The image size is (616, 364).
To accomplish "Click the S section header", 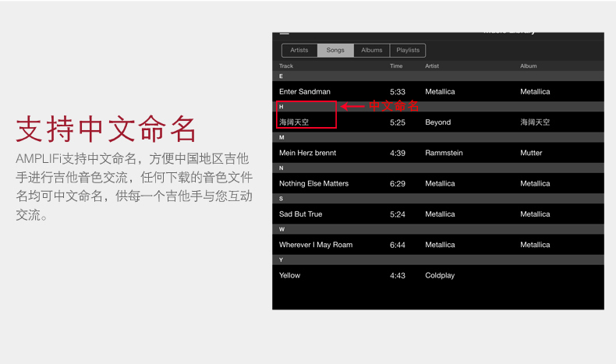I will (x=438, y=199).
